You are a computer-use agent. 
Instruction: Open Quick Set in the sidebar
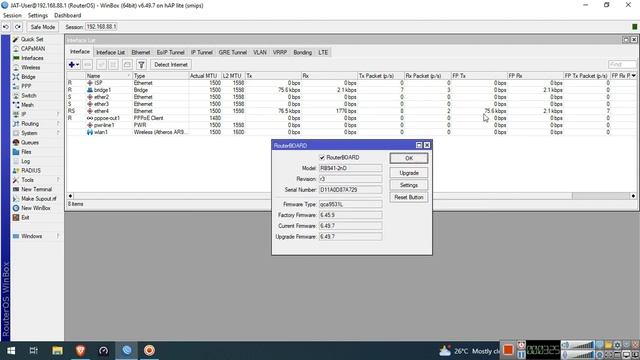click(32, 39)
